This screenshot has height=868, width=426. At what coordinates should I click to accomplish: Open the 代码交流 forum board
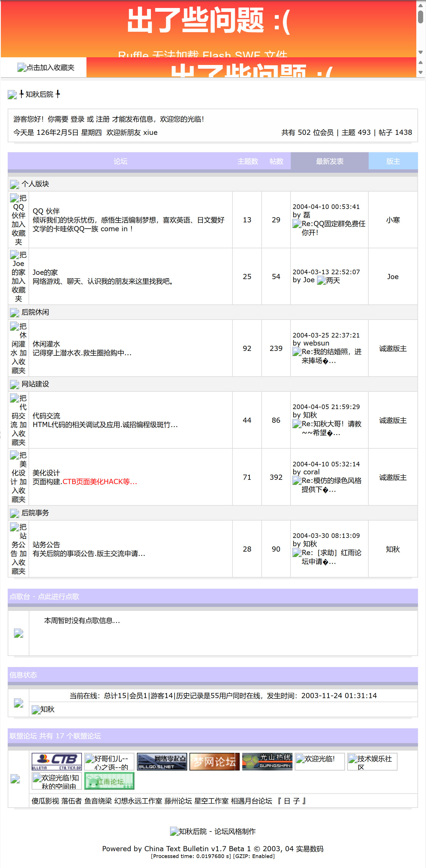click(x=46, y=415)
